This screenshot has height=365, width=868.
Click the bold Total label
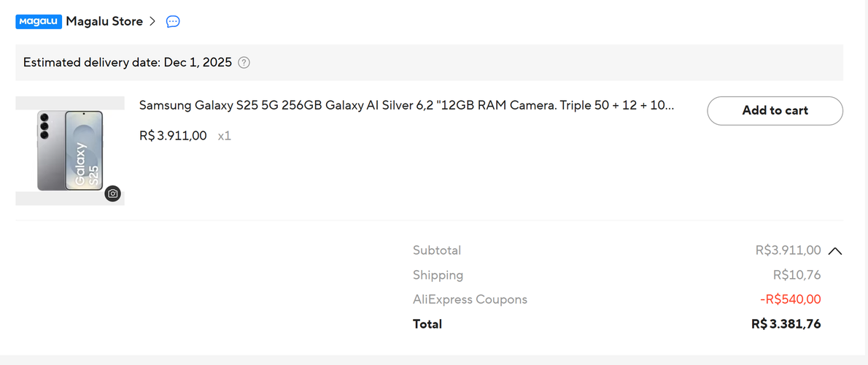click(427, 324)
